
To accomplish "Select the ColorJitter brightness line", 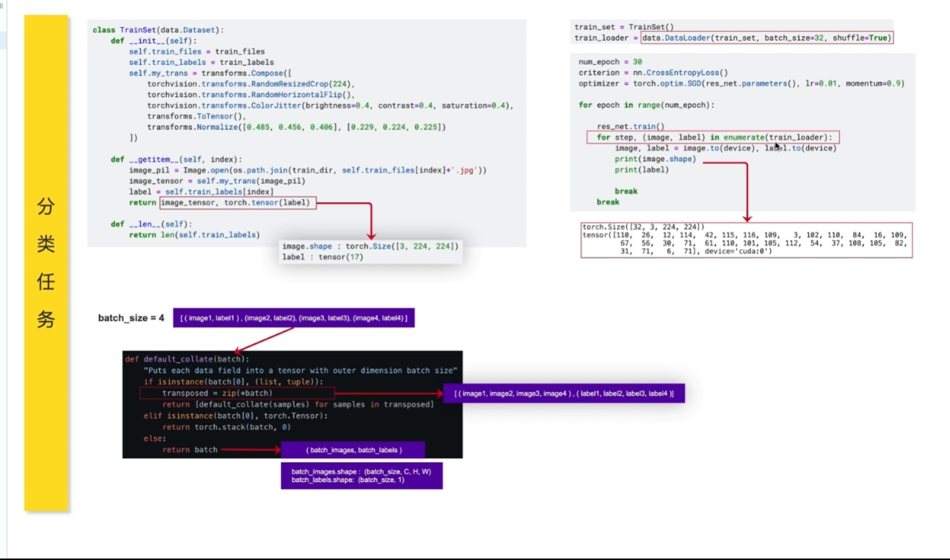I will coord(330,106).
